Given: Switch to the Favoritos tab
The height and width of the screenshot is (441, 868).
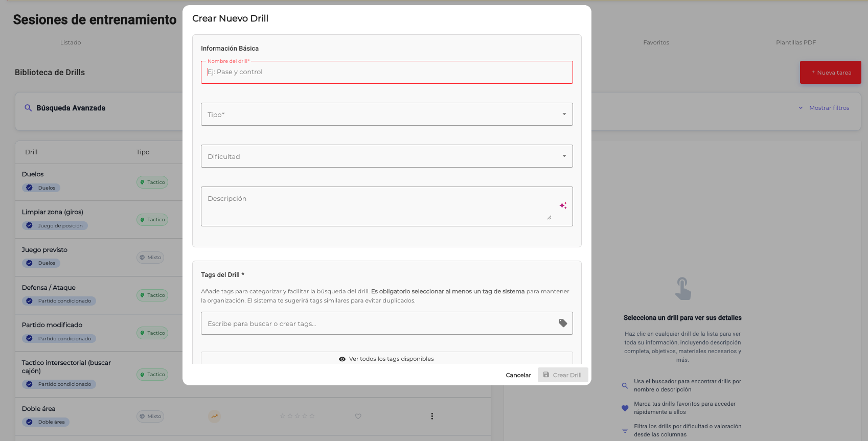Looking at the screenshot, I should pyautogui.click(x=656, y=42).
